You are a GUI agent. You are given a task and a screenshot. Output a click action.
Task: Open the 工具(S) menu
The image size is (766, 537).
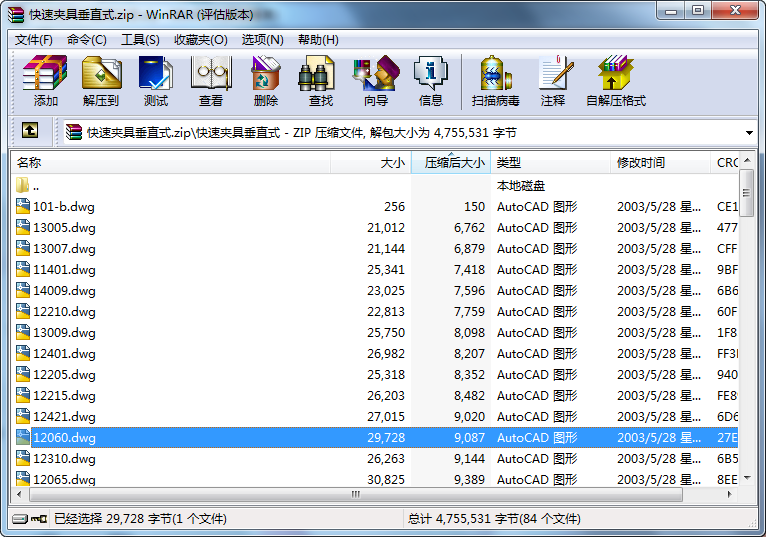point(140,40)
